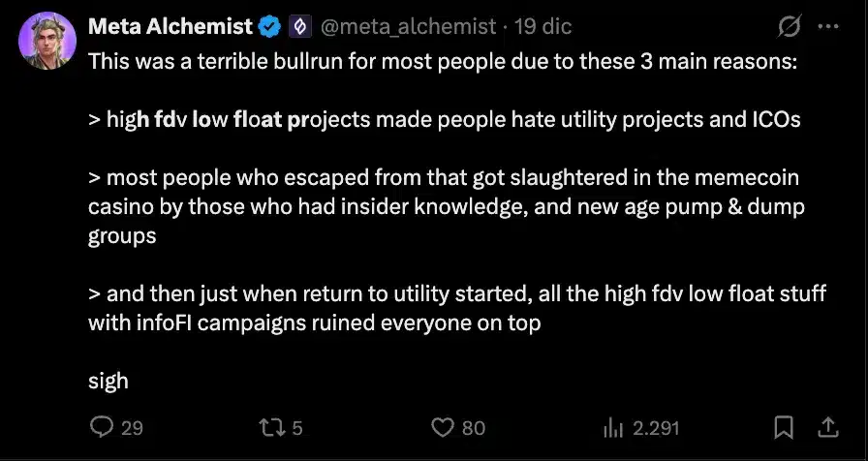
Task: Open the three-dot more options menu
Action: [x=828, y=28]
